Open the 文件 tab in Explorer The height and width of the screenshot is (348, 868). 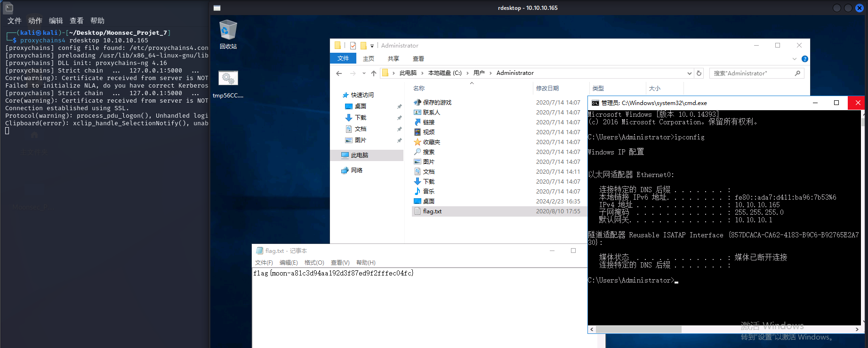[343, 58]
